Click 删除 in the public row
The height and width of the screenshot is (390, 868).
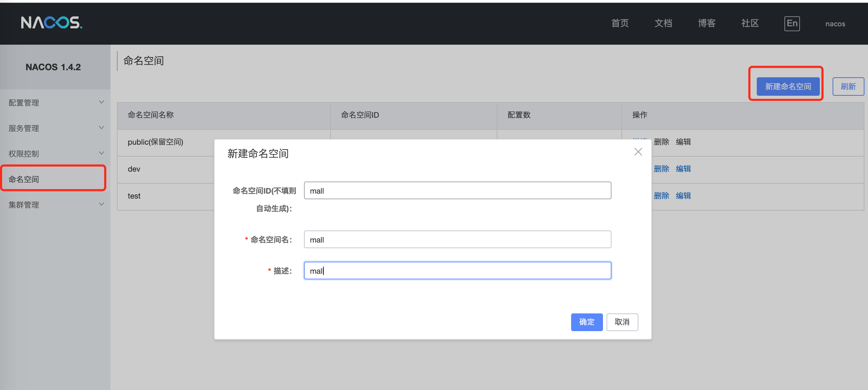click(661, 142)
